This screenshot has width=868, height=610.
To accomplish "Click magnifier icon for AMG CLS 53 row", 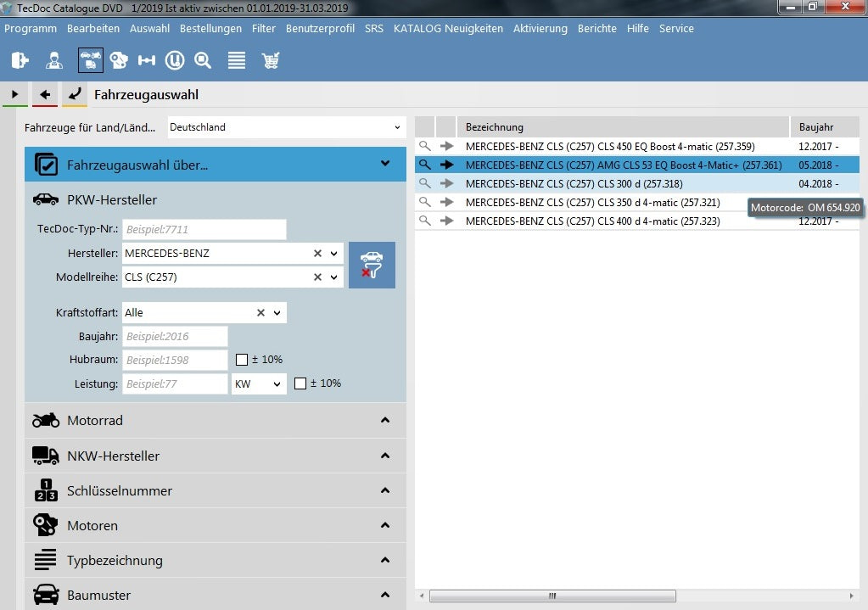I will pos(424,165).
